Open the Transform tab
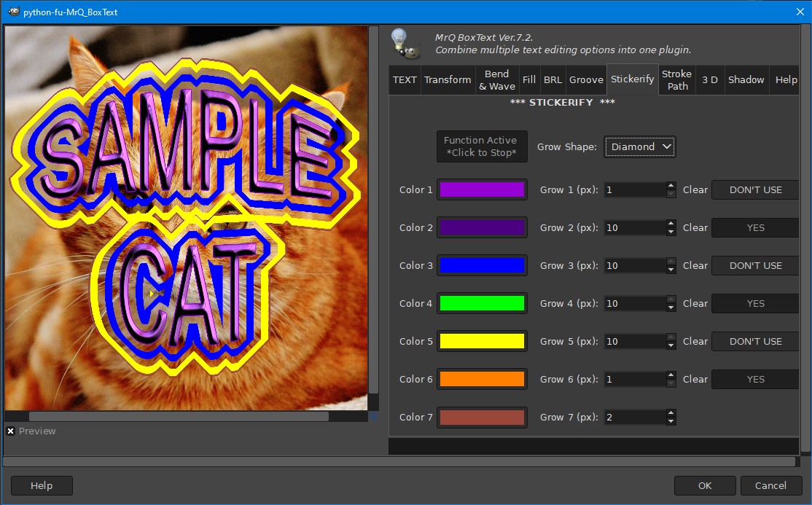 click(448, 79)
